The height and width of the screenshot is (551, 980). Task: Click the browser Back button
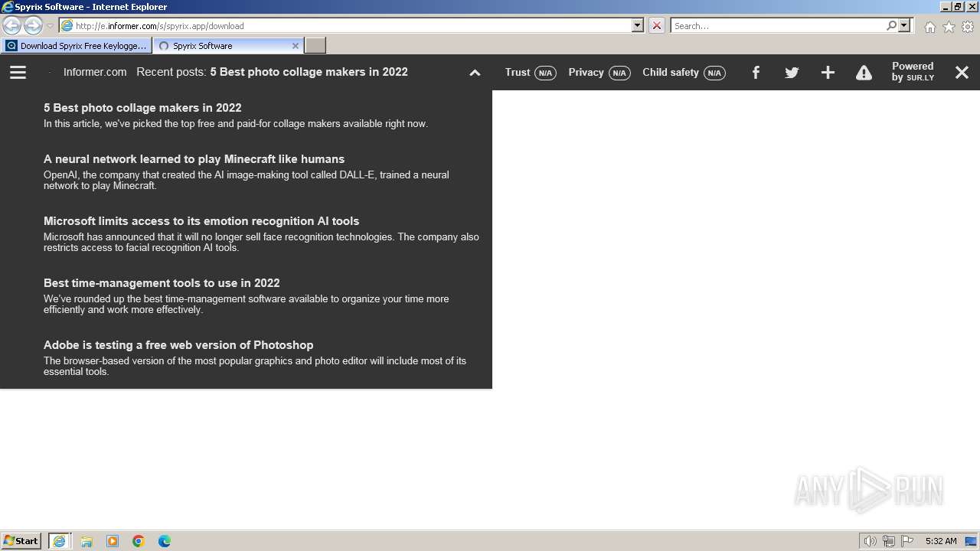(x=11, y=25)
